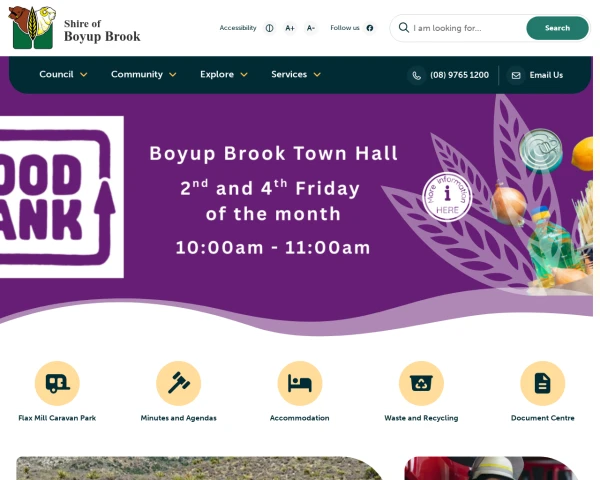Increase font size with A+ button
Image resolution: width=600 pixels, height=480 pixels.
pos(290,28)
